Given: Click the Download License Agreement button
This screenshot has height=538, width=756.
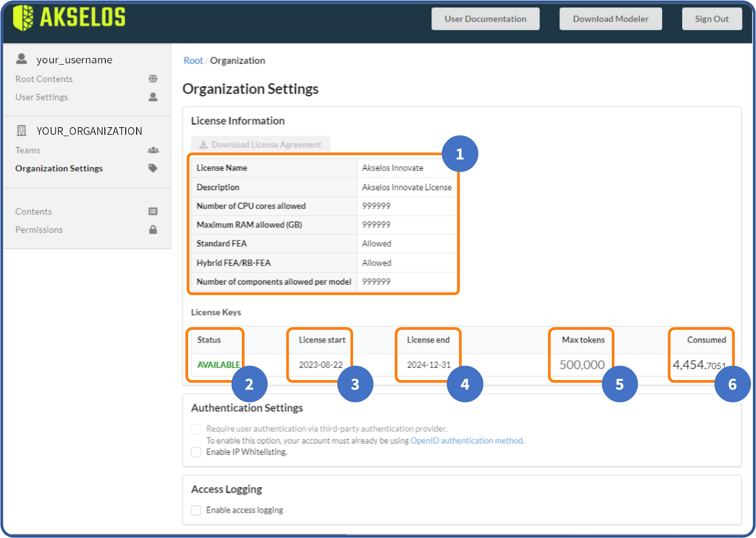Looking at the screenshot, I should pos(260,145).
